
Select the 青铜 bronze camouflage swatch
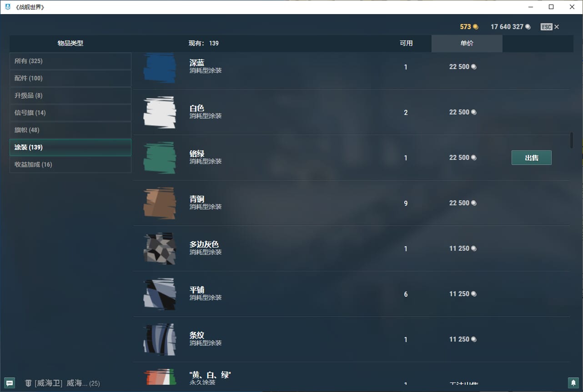[x=160, y=203]
